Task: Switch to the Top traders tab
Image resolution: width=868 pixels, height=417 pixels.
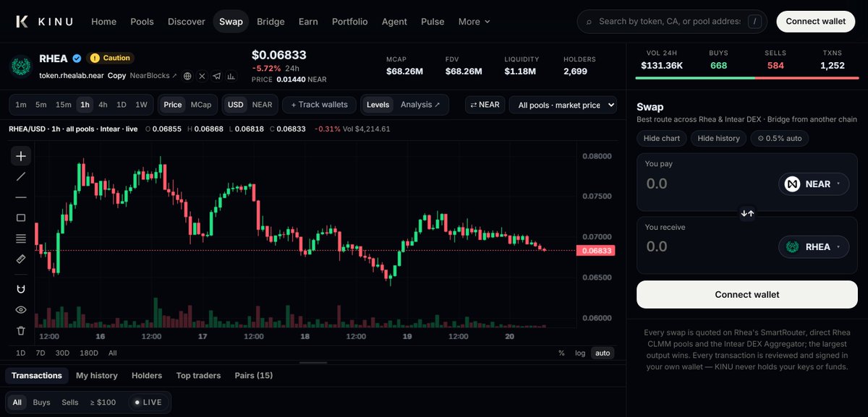Action: (x=198, y=375)
